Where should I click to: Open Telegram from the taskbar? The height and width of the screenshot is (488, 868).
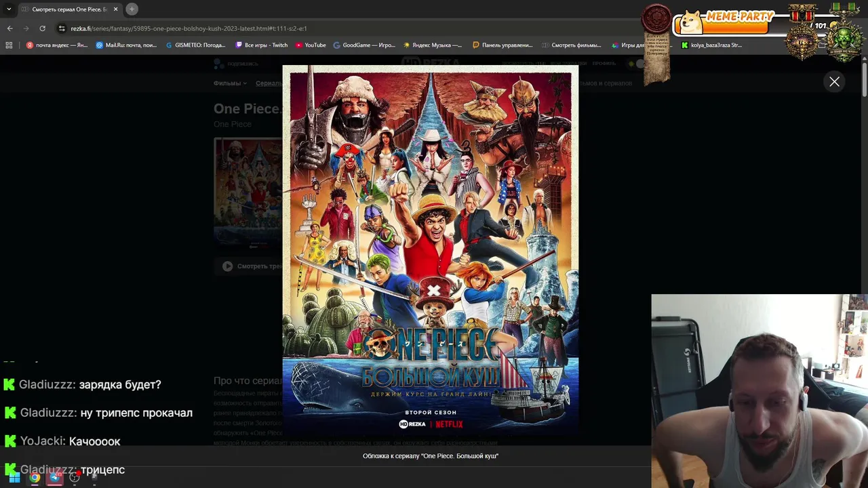click(55, 477)
